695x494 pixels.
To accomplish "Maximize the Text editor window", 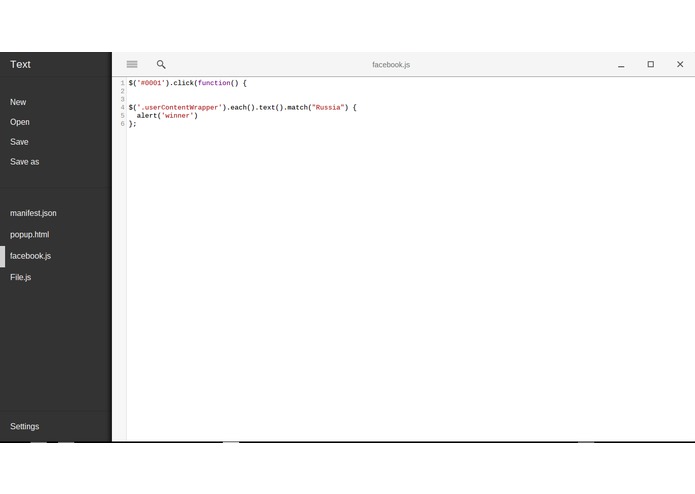I will 650,64.
